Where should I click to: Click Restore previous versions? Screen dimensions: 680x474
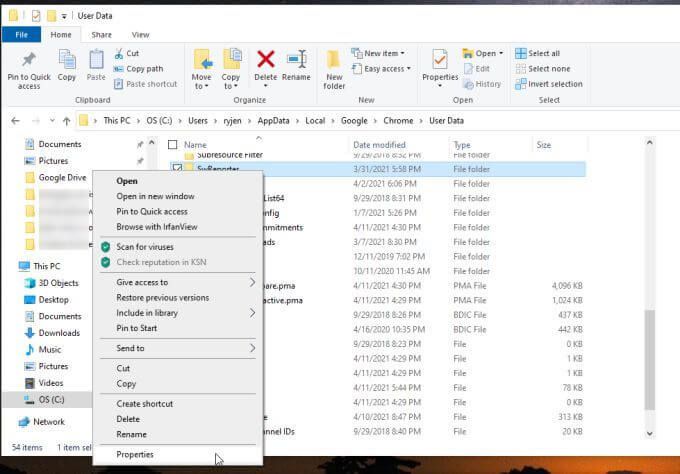178,298
